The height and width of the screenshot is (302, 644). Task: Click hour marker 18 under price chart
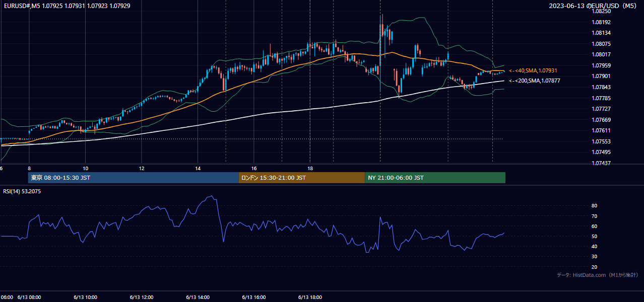click(310, 168)
